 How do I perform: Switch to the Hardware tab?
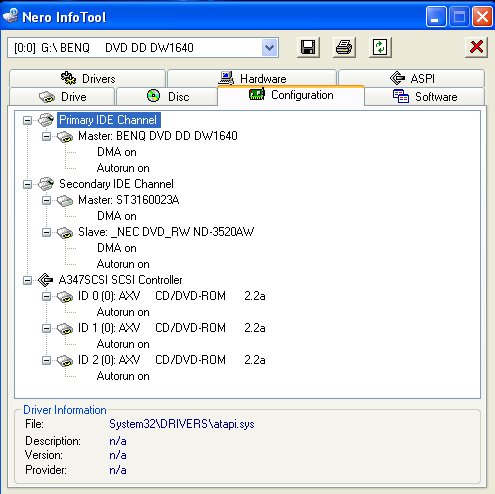tap(252, 78)
